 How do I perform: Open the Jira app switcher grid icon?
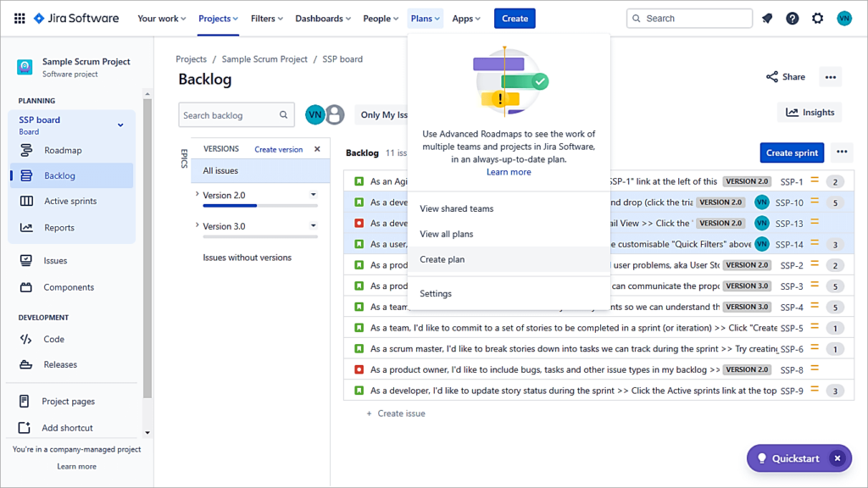click(19, 17)
